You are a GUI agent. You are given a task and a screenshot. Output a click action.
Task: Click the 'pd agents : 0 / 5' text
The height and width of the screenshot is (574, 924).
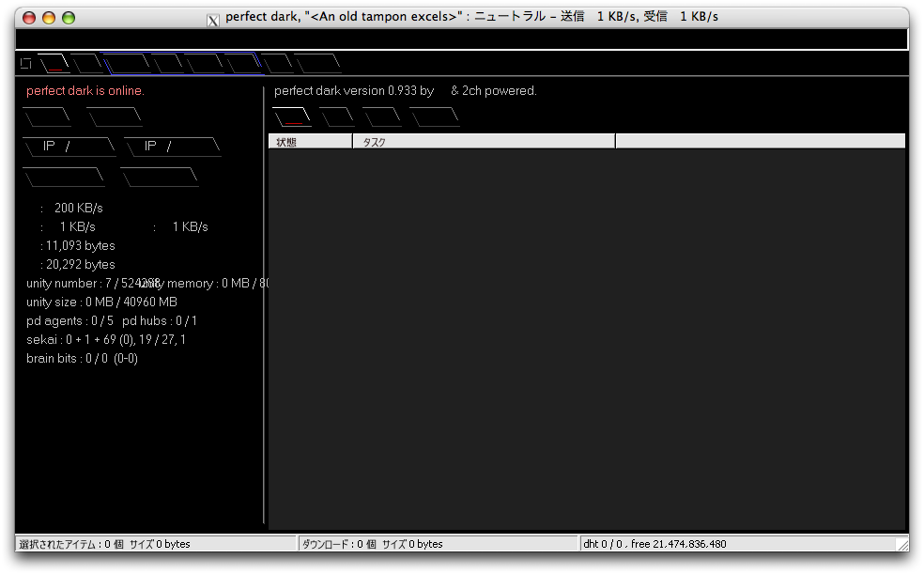tap(69, 321)
